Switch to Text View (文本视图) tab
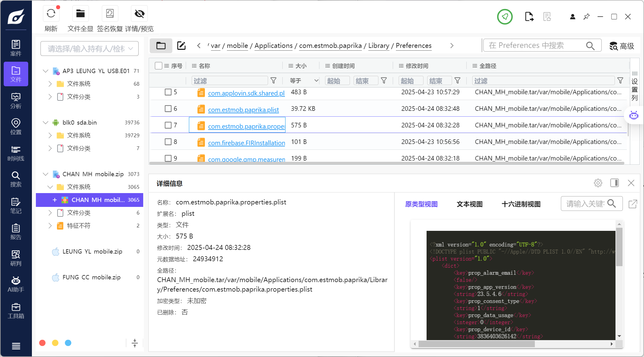Screen dimensions: 644x357 point(470,204)
